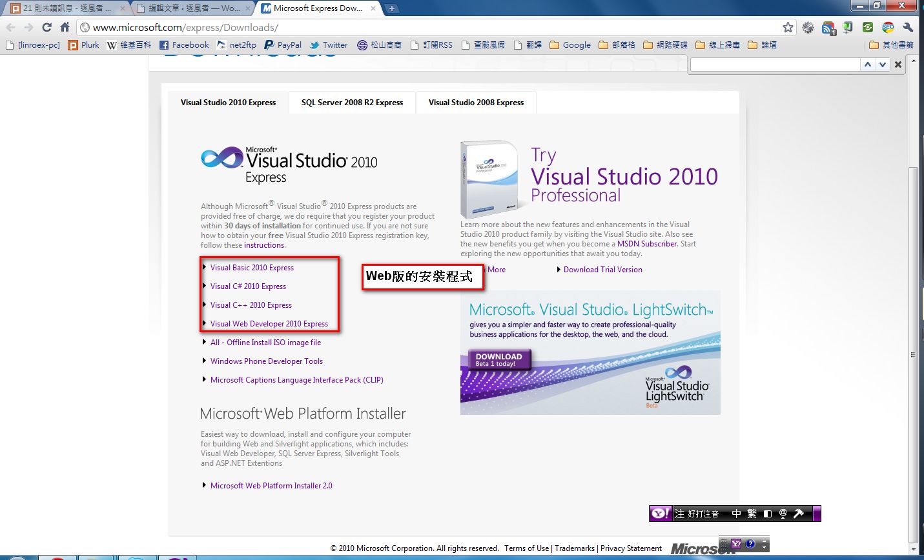Open the Plurk bookmark
The height and width of the screenshot is (560, 924).
click(x=84, y=45)
